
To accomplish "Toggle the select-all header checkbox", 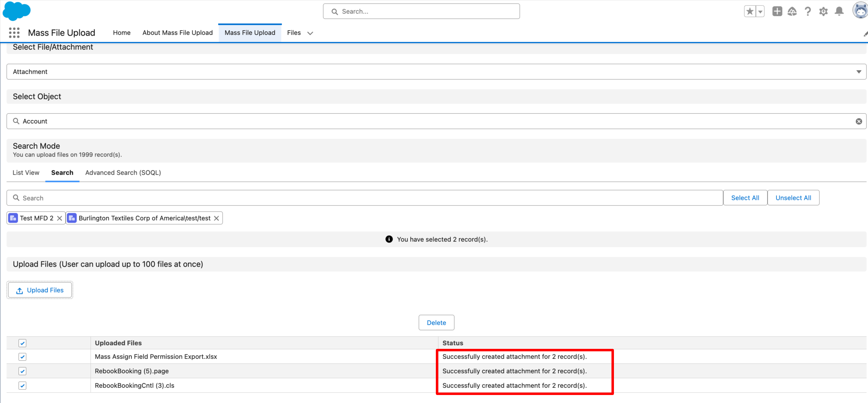I will tap(22, 343).
